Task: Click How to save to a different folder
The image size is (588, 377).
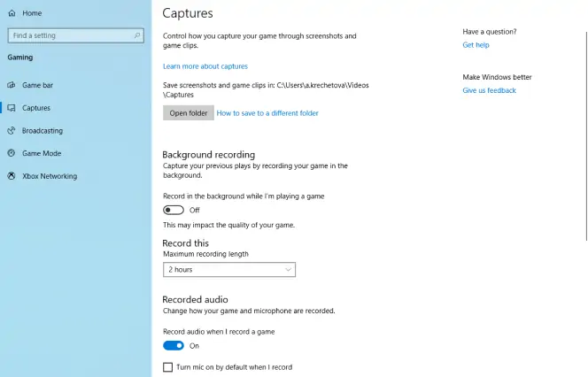Action: [x=267, y=113]
